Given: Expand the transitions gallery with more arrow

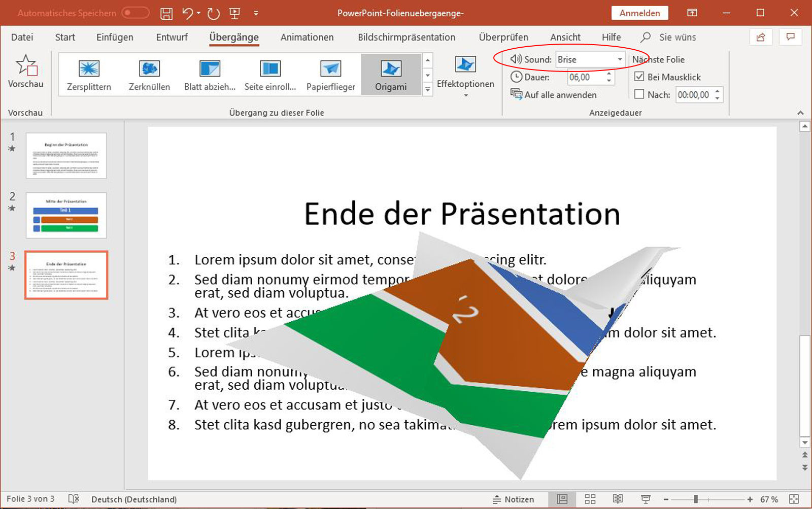Looking at the screenshot, I should (x=428, y=90).
